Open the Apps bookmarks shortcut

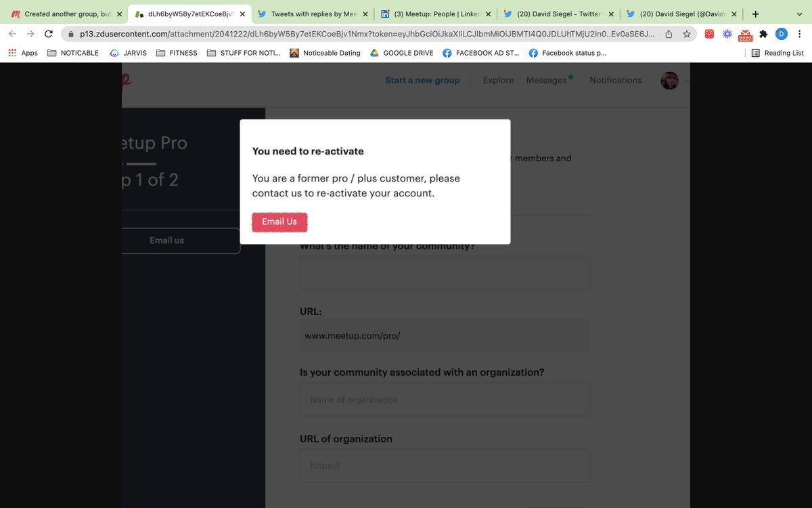pos(23,53)
